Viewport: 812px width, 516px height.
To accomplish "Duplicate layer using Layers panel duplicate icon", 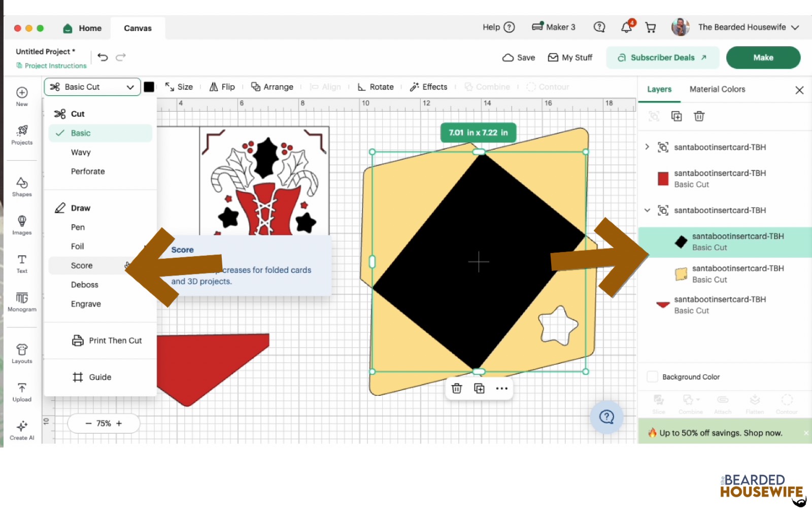I will [x=676, y=116].
